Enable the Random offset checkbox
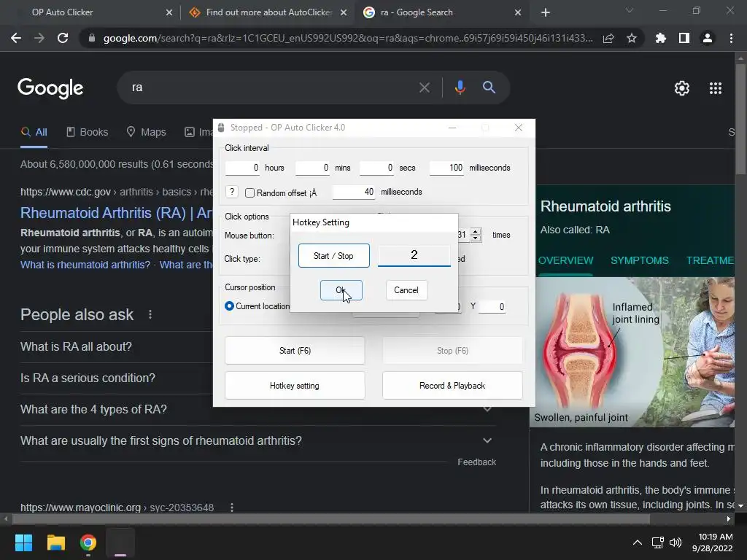The width and height of the screenshot is (747, 560). pyautogui.click(x=249, y=192)
